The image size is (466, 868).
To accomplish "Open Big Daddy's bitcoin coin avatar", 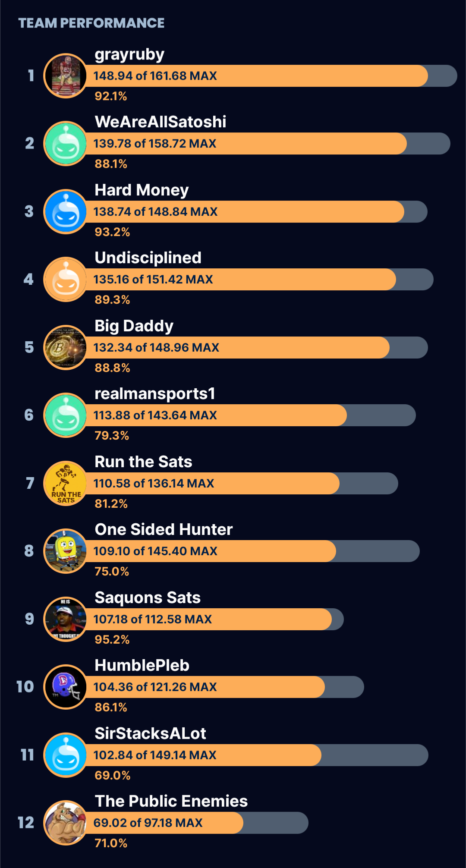I will (66, 348).
